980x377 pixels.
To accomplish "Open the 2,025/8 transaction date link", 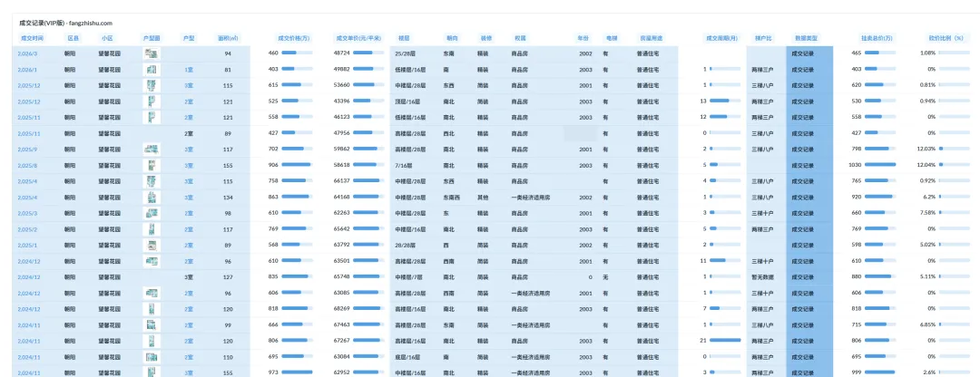I will pyautogui.click(x=27, y=166).
